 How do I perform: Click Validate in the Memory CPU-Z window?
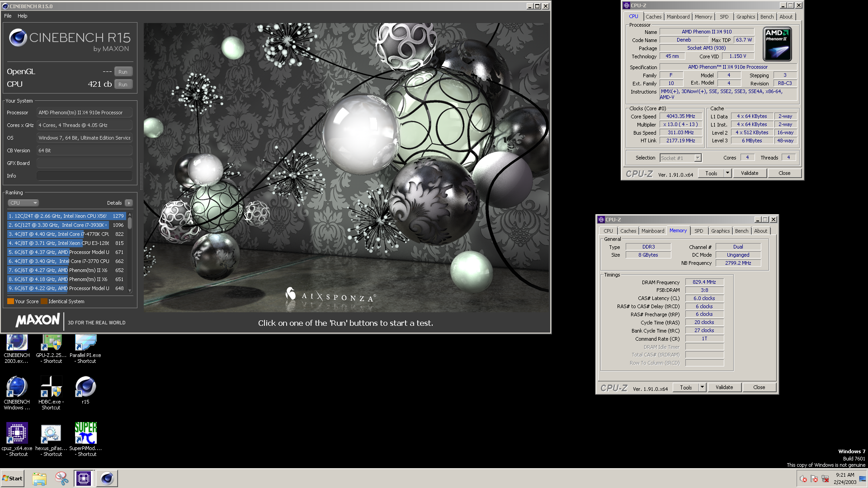click(x=724, y=387)
